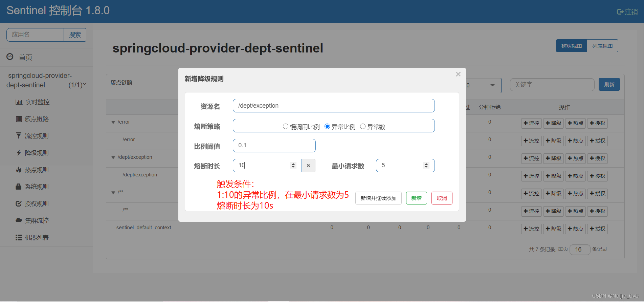Collapse the /dept/exception tree node
The height and width of the screenshot is (302, 644).
[113, 157]
